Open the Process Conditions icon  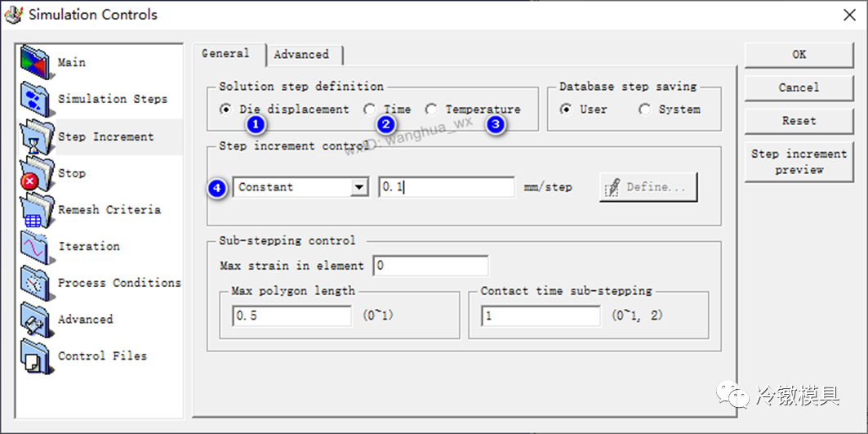[x=36, y=284]
